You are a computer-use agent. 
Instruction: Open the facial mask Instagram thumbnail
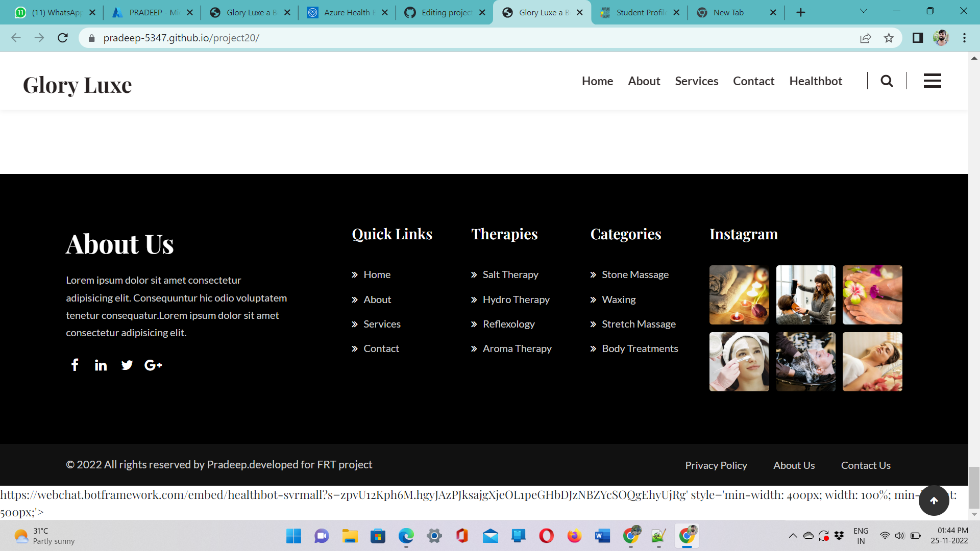[x=739, y=362]
